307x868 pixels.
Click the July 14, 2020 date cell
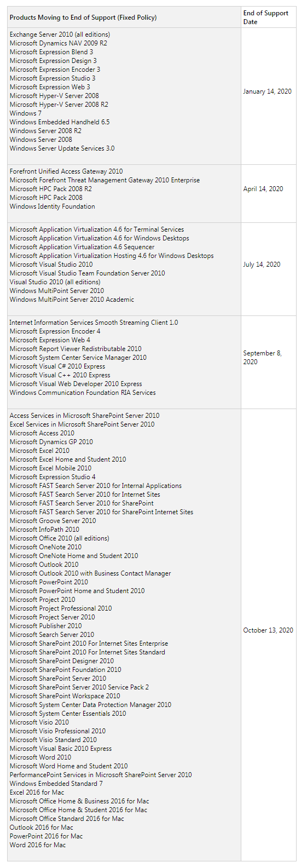coord(262,265)
